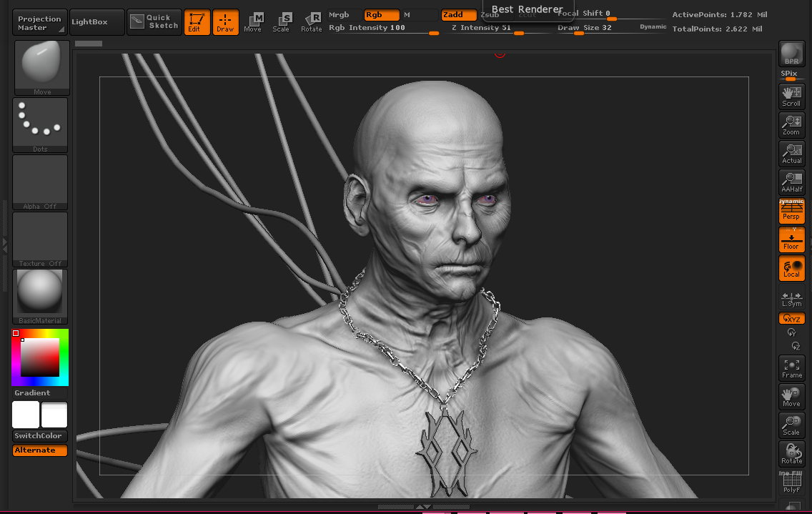Screen dimensions: 812x514
Task: Expand the bottom tray divider arrows
Action: [424, 507]
